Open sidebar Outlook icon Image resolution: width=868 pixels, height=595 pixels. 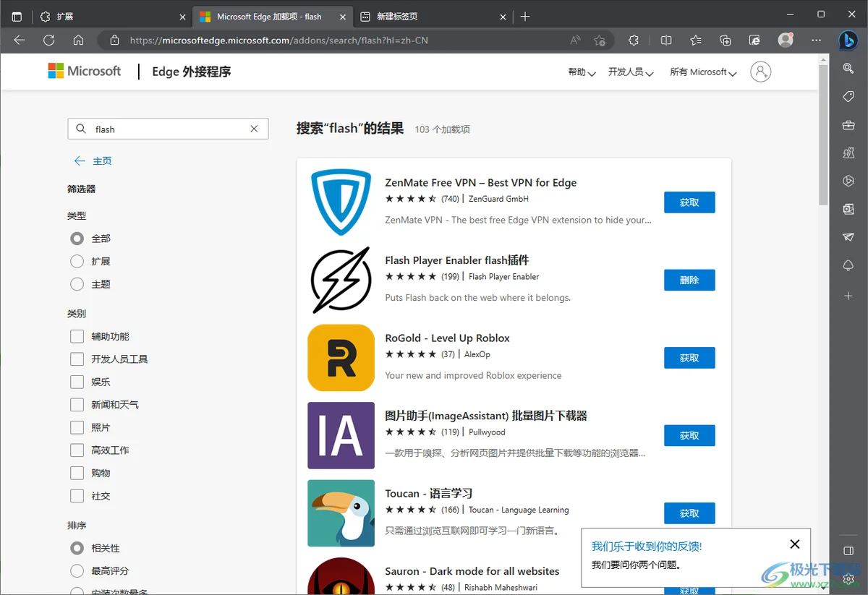[848, 209]
